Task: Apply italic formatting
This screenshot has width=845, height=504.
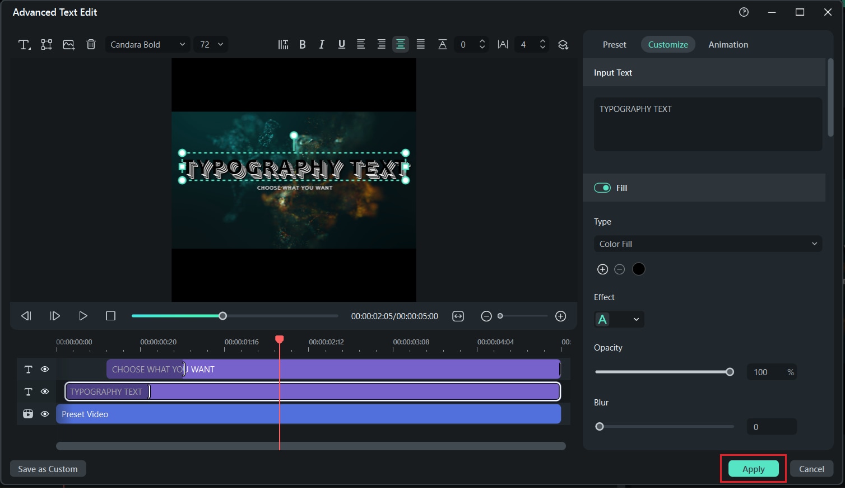Action: tap(322, 45)
